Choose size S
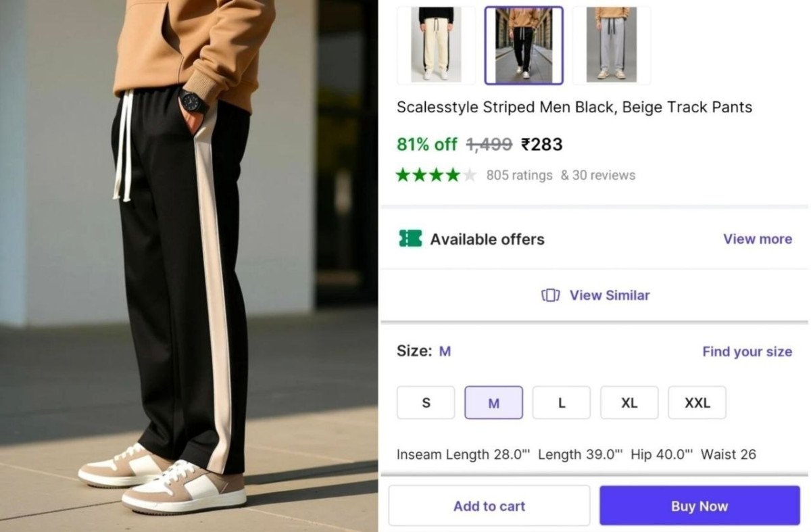 click(x=426, y=403)
